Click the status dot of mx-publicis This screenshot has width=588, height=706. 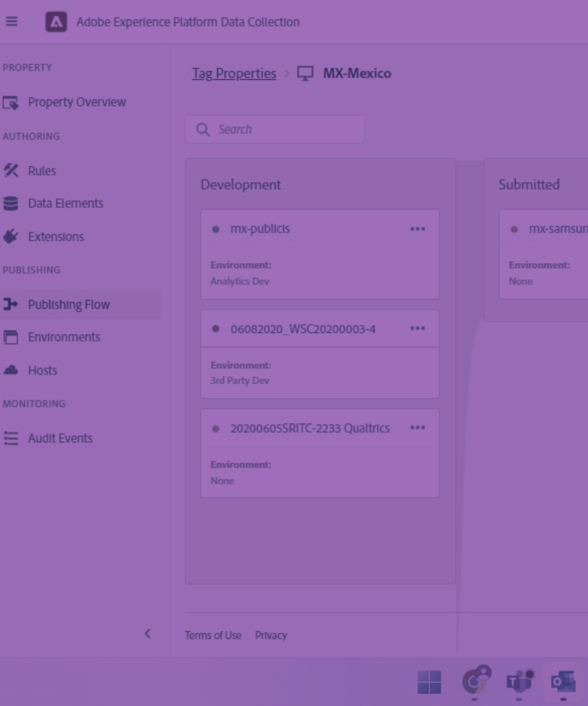click(216, 229)
